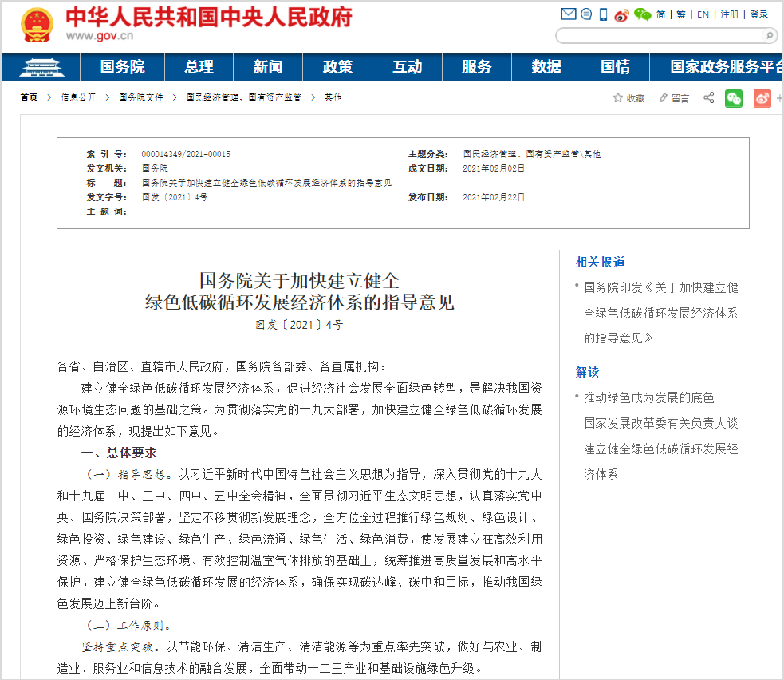Open the government Weibo icon in the header
Viewport: 784px width, 680px height.
pyautogui.click(x=621, y=14)
